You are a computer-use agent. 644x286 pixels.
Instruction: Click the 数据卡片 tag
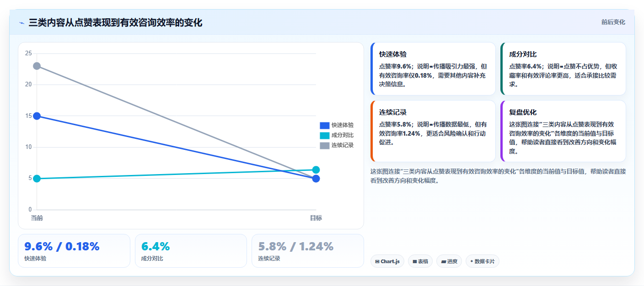(483, 261)
